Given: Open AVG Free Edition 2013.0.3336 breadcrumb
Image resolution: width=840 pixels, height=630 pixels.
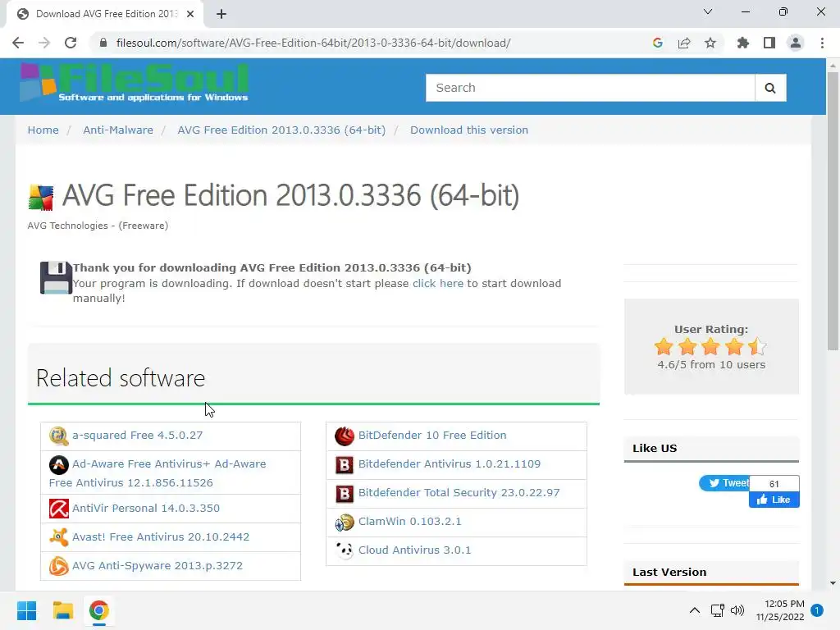Looking at the screenshot, I should 281,130.
